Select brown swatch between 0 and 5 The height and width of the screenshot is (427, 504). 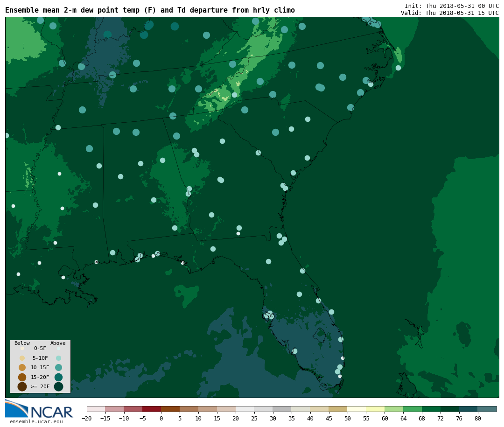170,409
